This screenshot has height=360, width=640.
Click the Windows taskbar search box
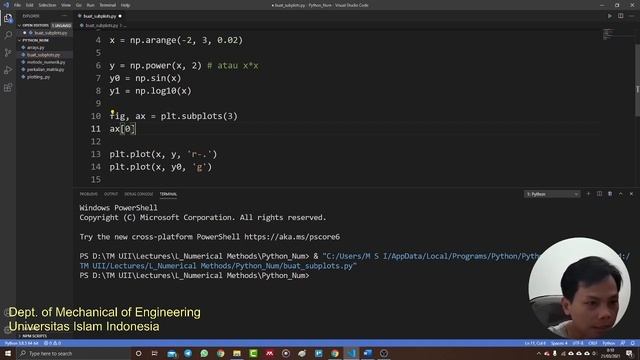pyautogui.click(x=73, y=353)
